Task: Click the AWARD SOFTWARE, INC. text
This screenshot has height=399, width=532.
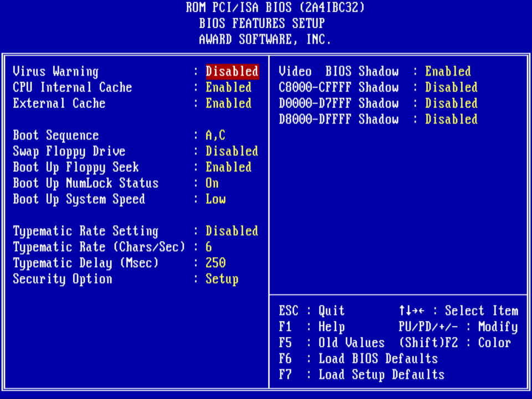Action: (265, 39)
